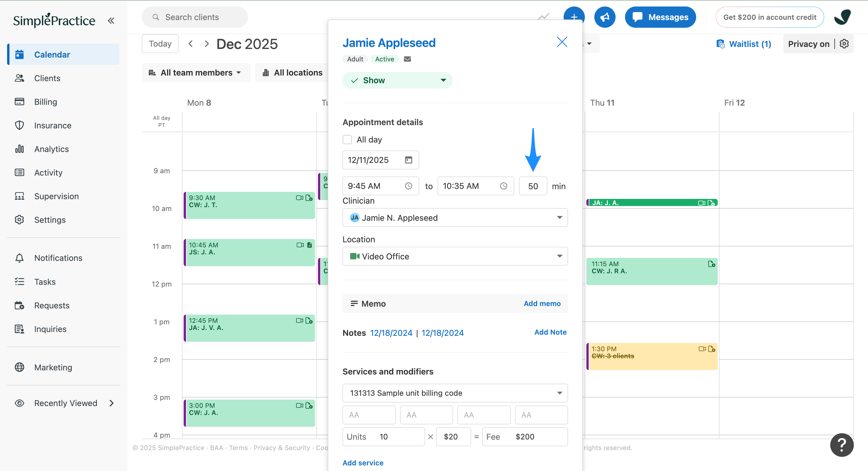Jump to Today on calendar
The height and width of the screenshot is (471, 868).
(160, 44)
